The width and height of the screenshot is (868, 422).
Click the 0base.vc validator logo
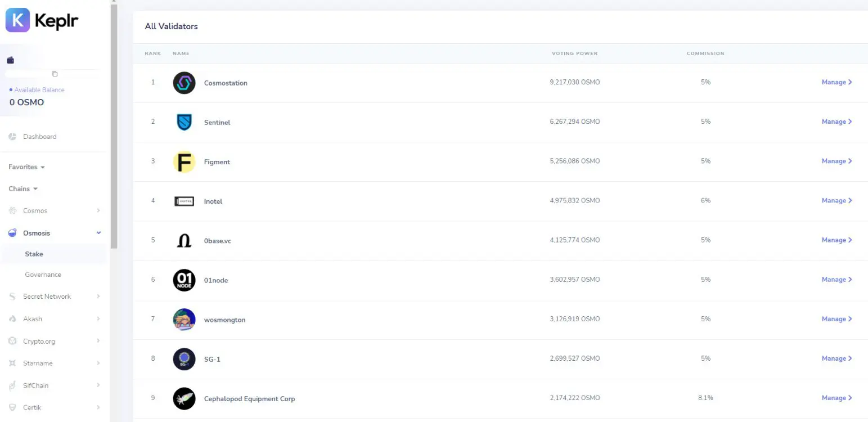tap(184, 241)
